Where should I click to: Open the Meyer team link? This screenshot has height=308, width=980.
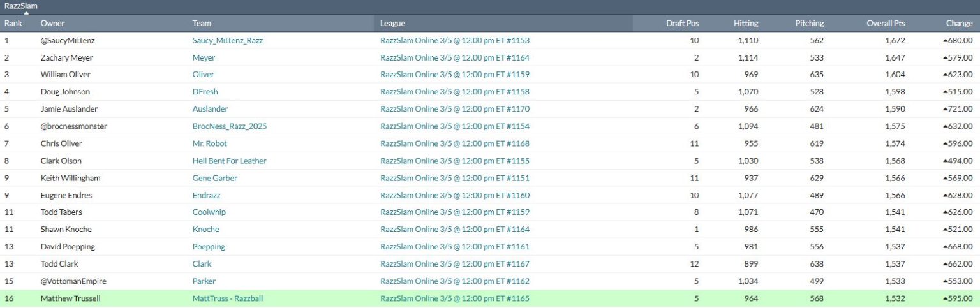[x=204, y=57]
